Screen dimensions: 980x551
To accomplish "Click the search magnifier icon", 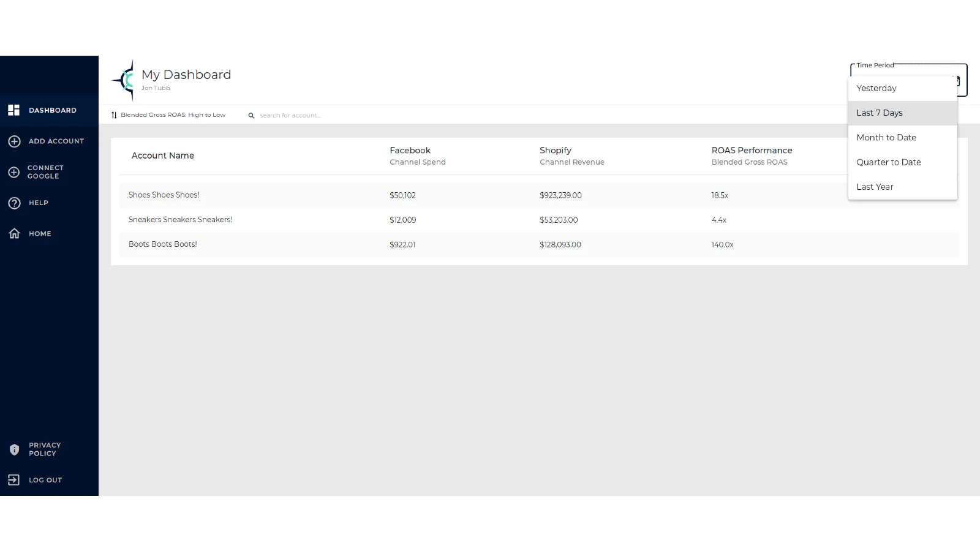I will pyautogui.click(x=251, y=116).
